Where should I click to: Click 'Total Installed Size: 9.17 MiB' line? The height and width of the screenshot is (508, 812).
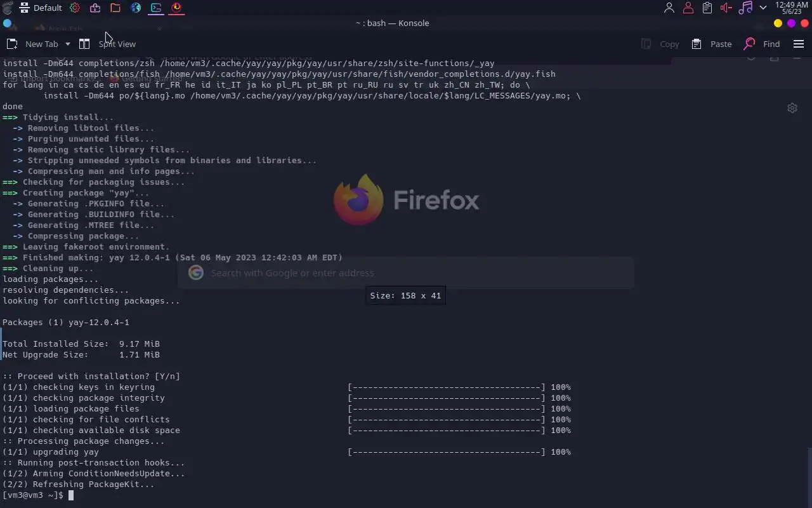click(x=81, y=344)
